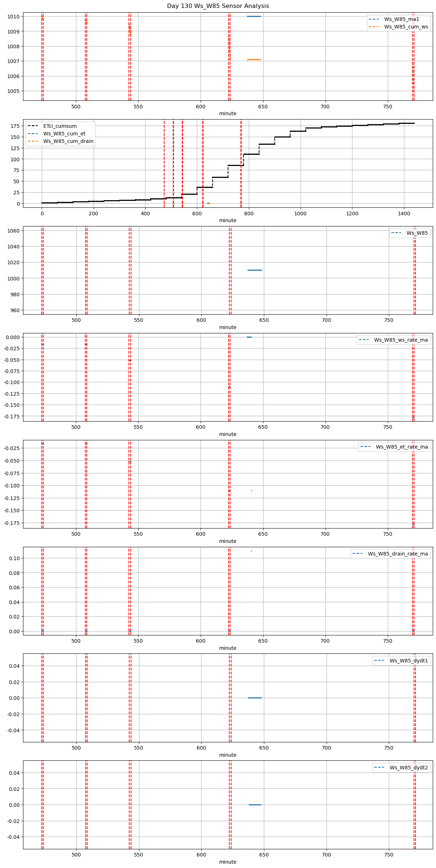The width and height of the screenshot is (436, 868).
Task: Click the figure title Day 130 Ws_W85 Sensor Analysis
Action: tap(218, 6)
